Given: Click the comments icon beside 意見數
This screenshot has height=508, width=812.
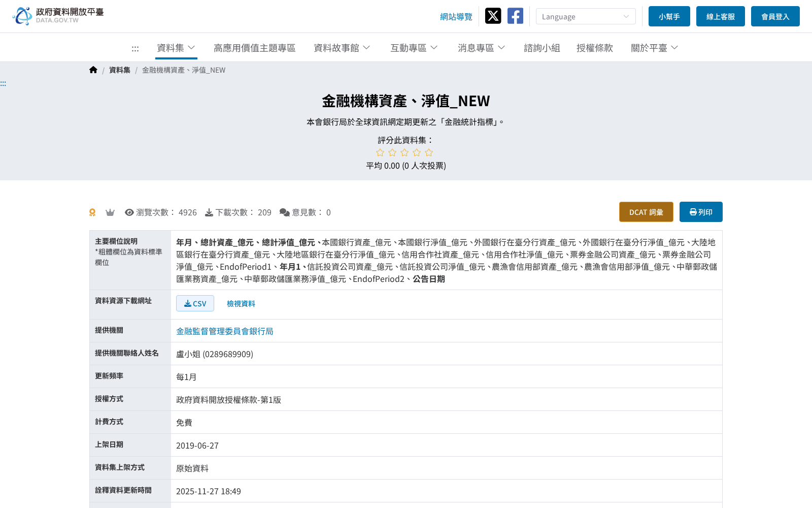Looking at the screenshot, I should point(285,212).
